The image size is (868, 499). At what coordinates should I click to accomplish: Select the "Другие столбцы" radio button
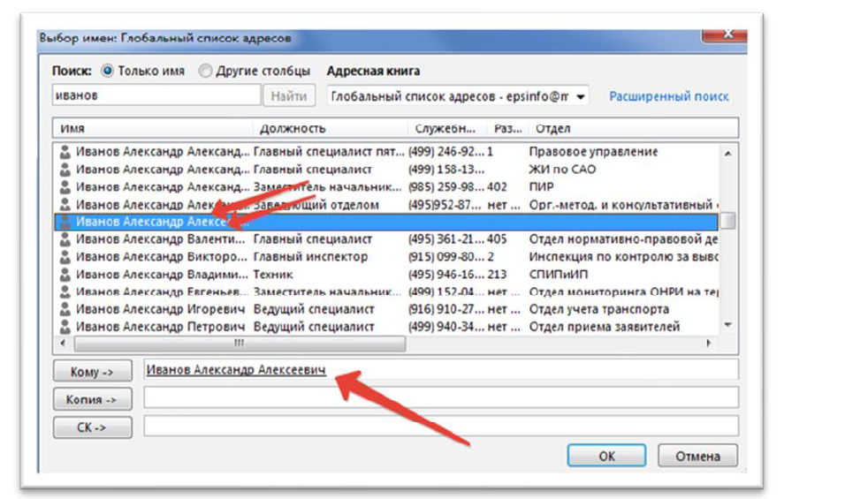click(205, 71)
